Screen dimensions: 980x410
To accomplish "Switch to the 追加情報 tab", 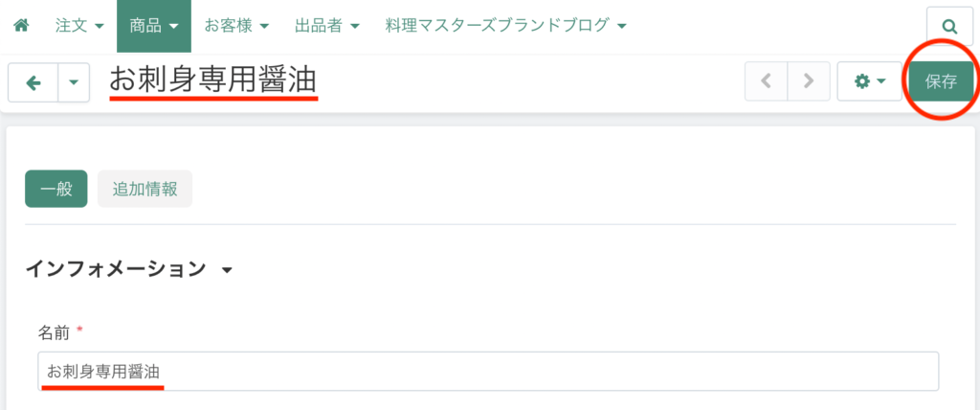I will (x=145, y=189).
